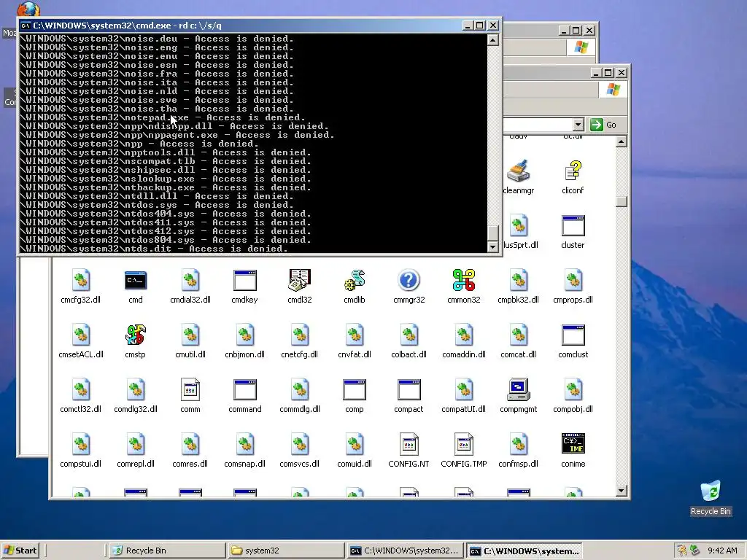Select the cleanmgr disk cleanup icon
747x560 pixels.
(x=519, y=171)
